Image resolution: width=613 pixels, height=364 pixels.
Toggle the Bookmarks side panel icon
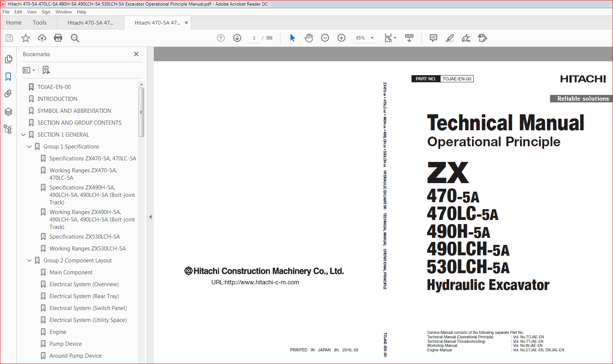[8, 77]
